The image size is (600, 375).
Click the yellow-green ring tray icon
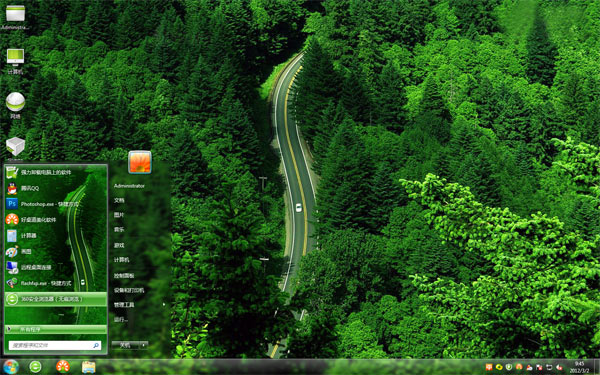499,367
